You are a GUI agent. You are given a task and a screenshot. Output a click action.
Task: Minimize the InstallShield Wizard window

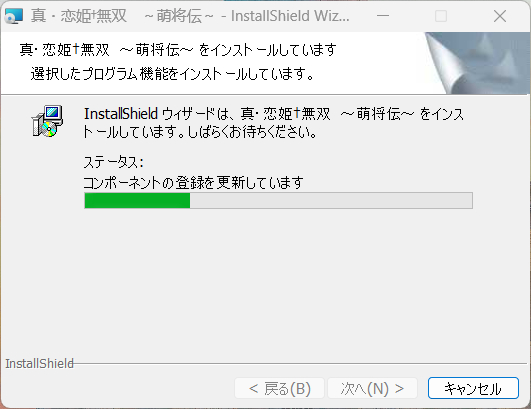point(383,16)
